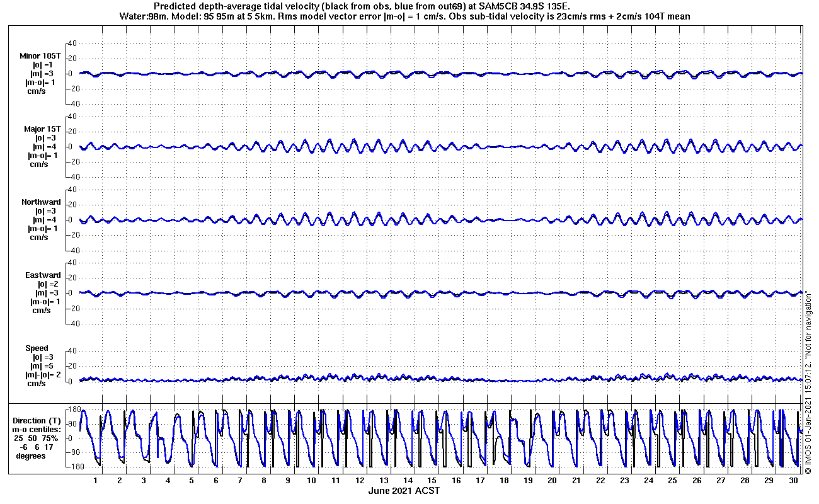Click day 25 on the date axis
This screenshot has width=819, height=504.
(673, 480)
